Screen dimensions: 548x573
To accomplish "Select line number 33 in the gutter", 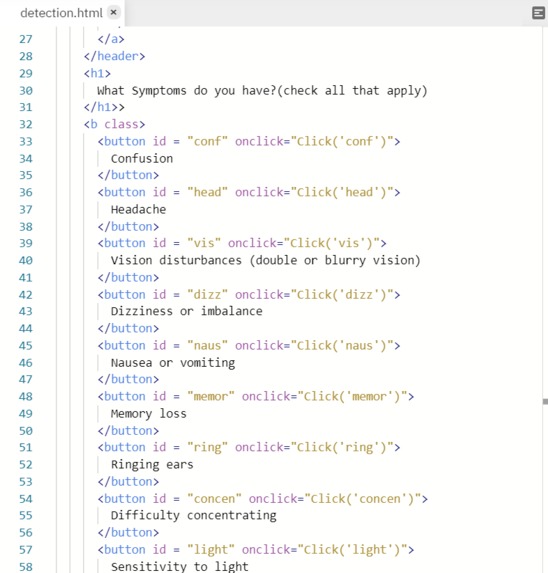I will point(26,141).
